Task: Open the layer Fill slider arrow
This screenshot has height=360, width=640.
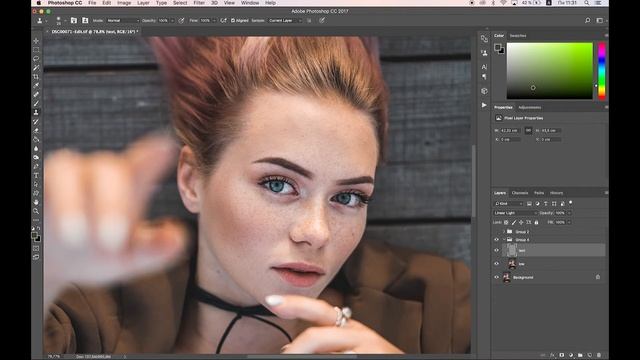Action: [569, 222]
